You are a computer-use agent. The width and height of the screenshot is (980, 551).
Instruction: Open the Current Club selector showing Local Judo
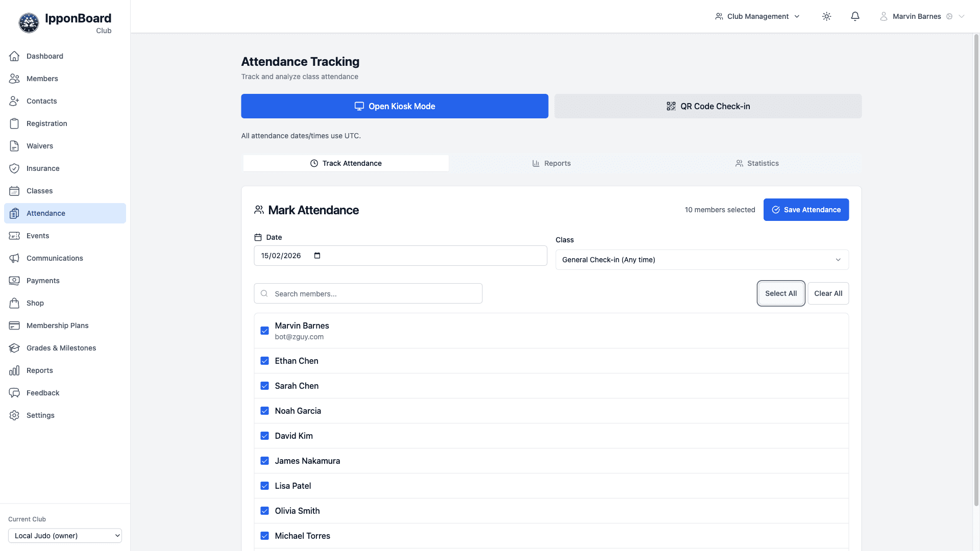65,536
